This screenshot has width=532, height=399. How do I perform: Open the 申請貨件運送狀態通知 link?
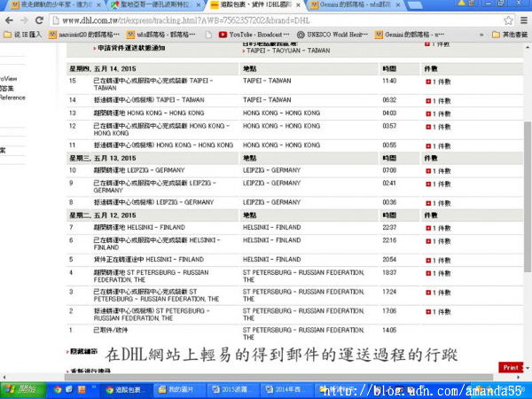click(131, 48)
